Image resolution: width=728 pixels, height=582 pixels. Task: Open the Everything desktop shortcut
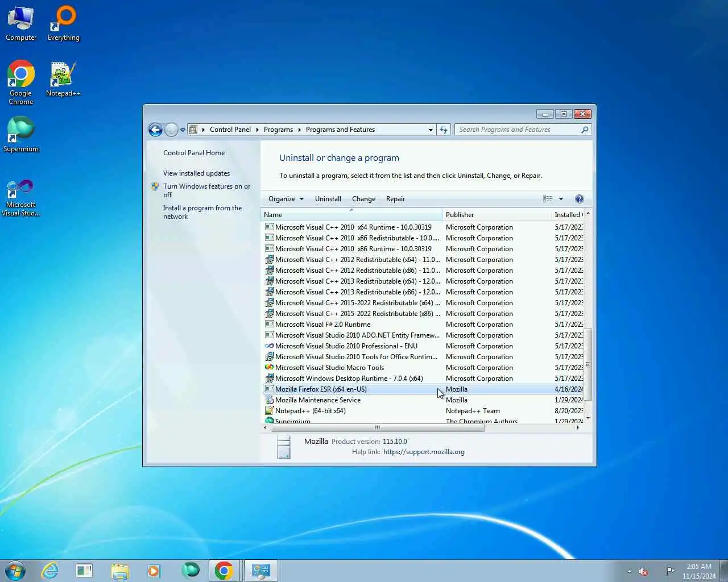click(x=64, y=24)
